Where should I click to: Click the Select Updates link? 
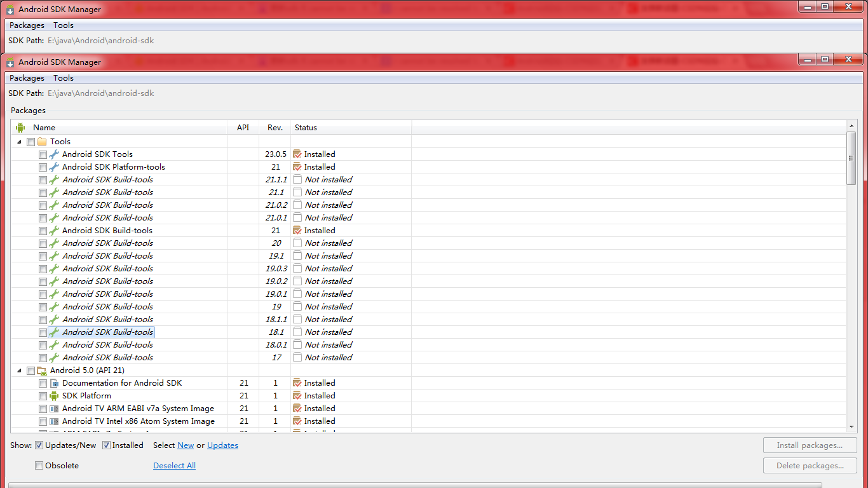(x=222, y=445)
